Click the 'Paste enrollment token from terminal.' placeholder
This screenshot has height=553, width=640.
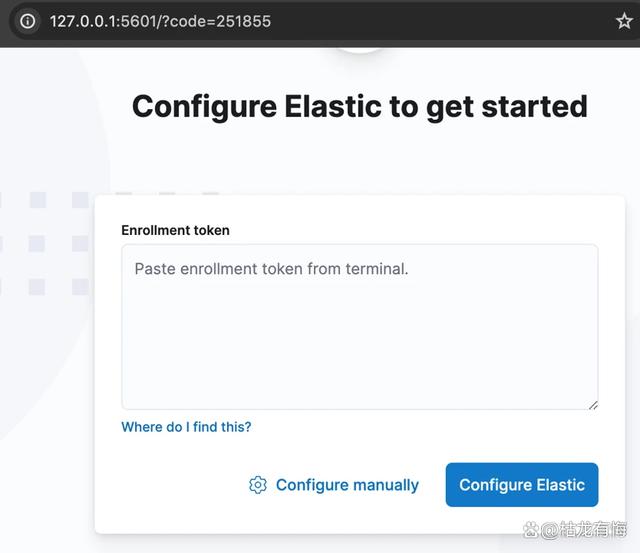tap(271, 269)
